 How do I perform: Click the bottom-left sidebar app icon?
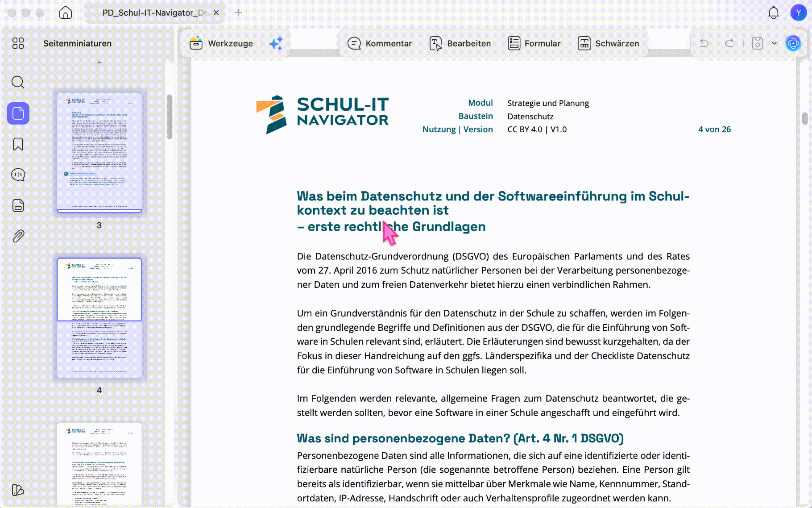(x=18, y=490)
